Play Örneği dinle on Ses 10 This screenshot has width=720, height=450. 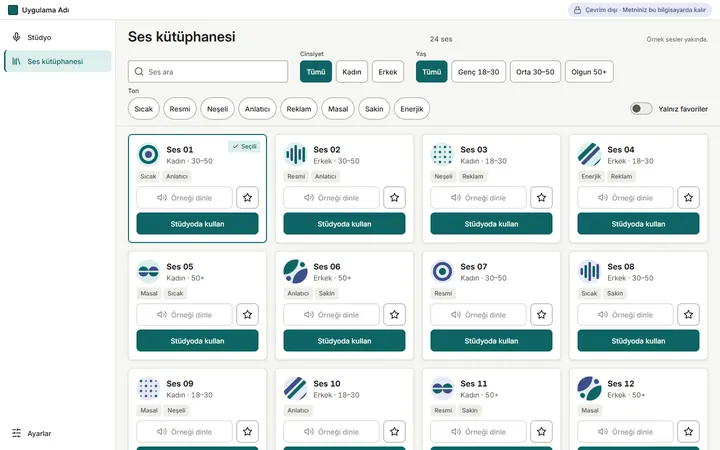[x=332, y=432]
